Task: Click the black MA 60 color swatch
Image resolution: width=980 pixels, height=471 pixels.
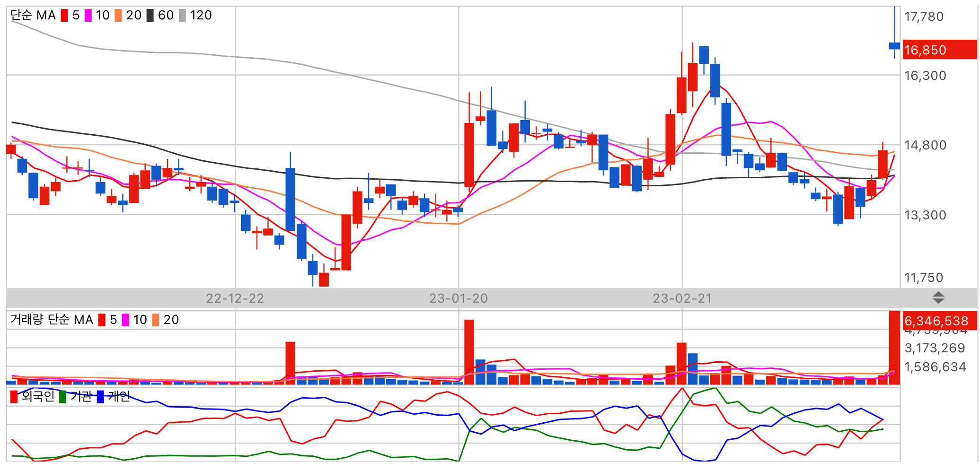Action: pos(150,16)
